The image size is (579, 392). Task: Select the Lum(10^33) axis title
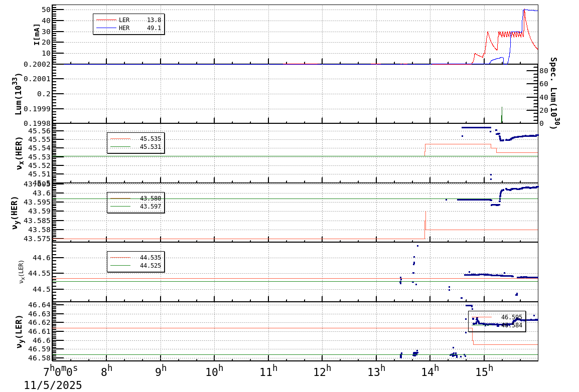[19, 94]
